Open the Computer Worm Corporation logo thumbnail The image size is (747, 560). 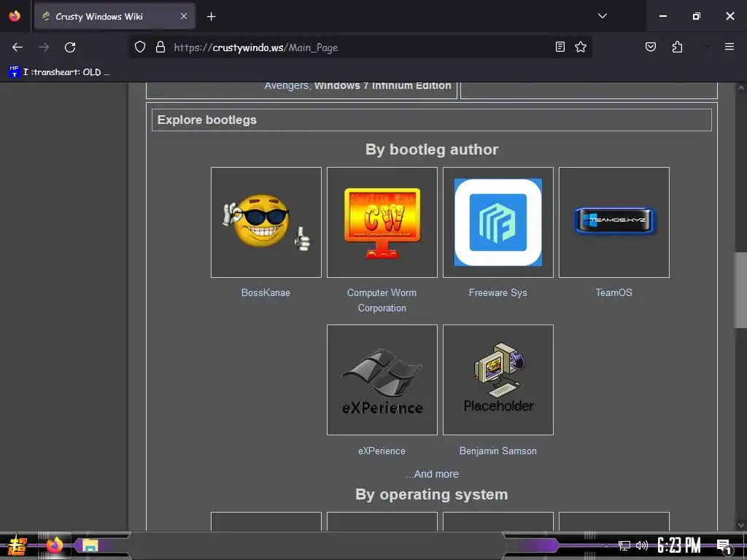point(382,222)
